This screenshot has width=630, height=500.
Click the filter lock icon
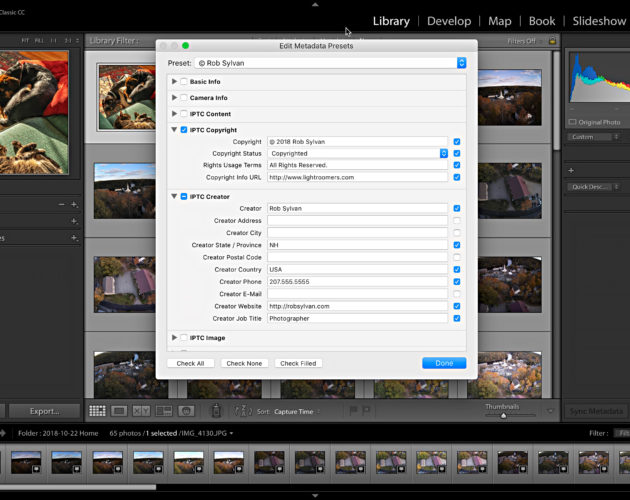[x=552, y=41]
